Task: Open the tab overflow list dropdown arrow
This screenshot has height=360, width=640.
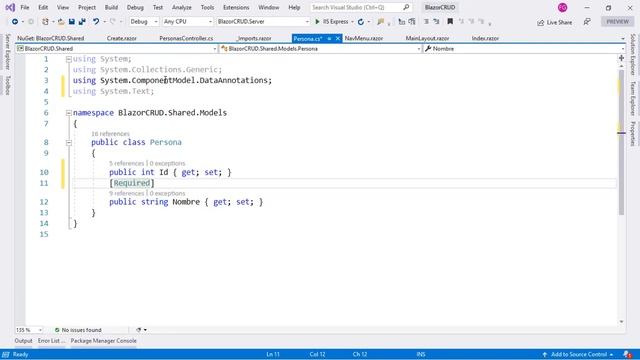Action: point(623,39)
